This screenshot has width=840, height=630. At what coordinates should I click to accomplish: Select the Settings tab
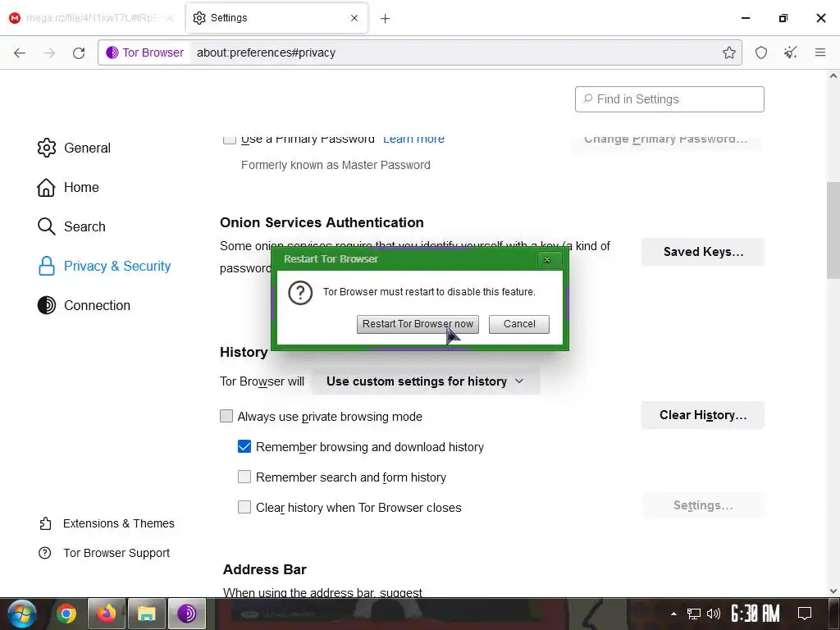click(276, 18)
